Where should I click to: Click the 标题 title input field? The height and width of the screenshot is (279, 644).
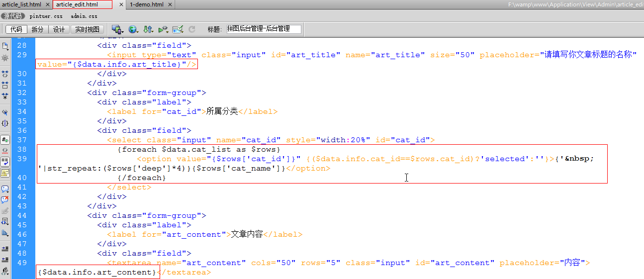(x=263, y=29)
